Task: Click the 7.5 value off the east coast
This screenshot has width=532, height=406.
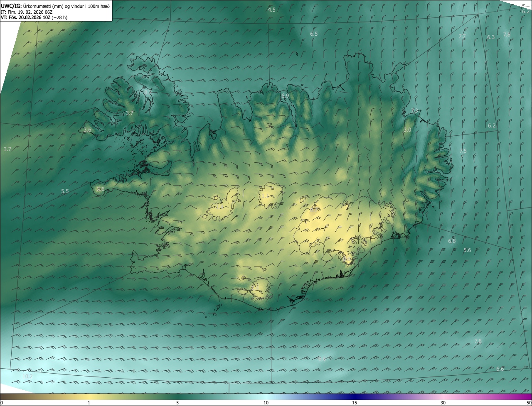Action: click(463, 151)
